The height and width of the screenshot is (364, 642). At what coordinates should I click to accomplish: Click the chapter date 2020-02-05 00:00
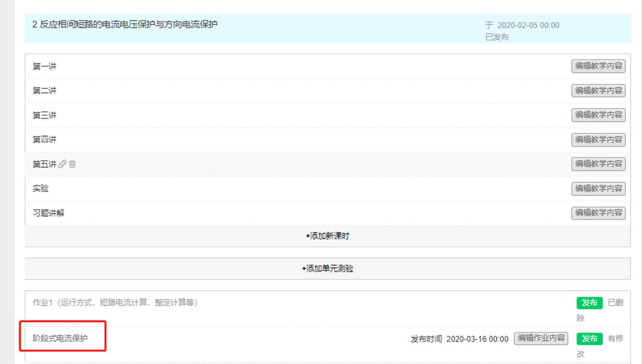[x=528, y=26]
